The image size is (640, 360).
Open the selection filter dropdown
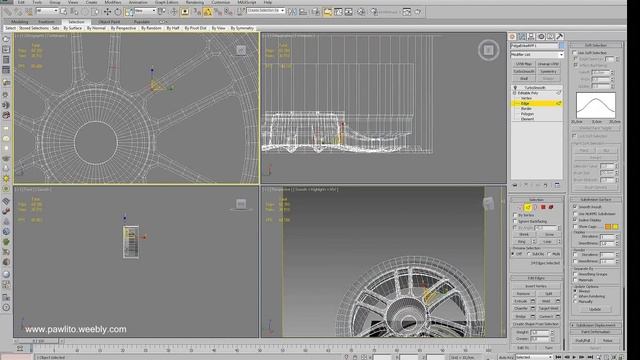(47, 11)
